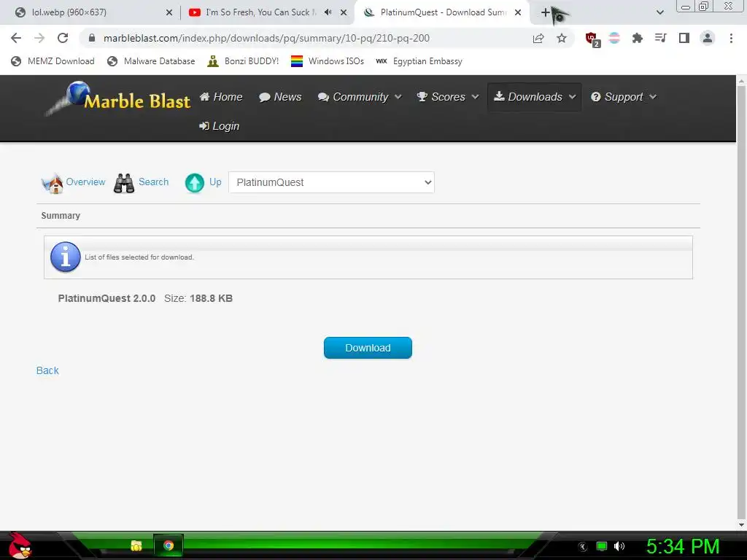This screenshot has height=560, width=747.
Task: Click the green Up arrow icon
Action: click(x=194, y=183)
